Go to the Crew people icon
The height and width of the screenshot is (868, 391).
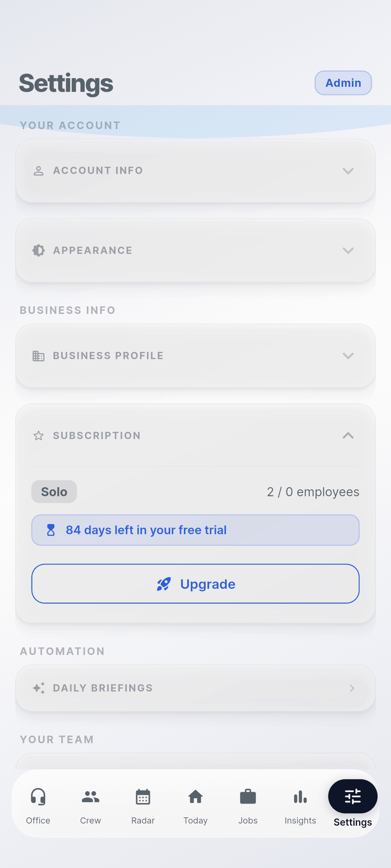coord(91,797)
